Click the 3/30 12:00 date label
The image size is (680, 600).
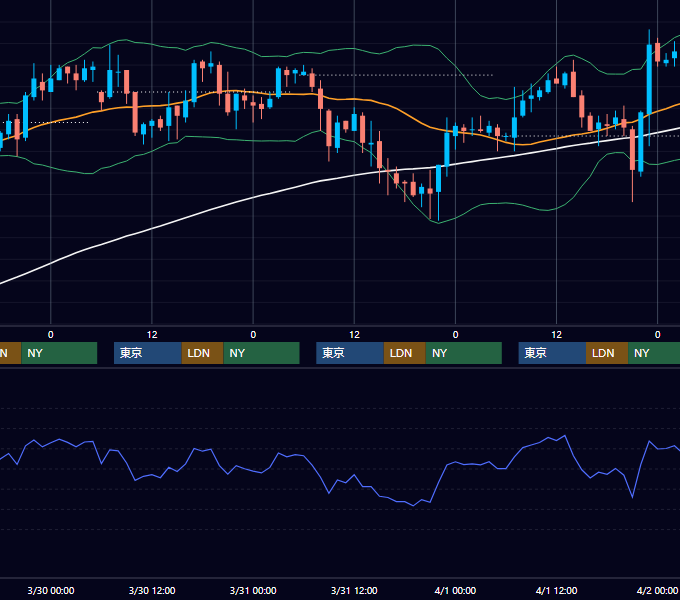152,590
